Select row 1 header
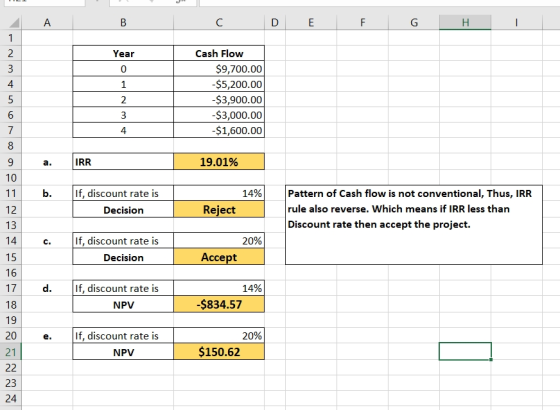 (11, 38)
